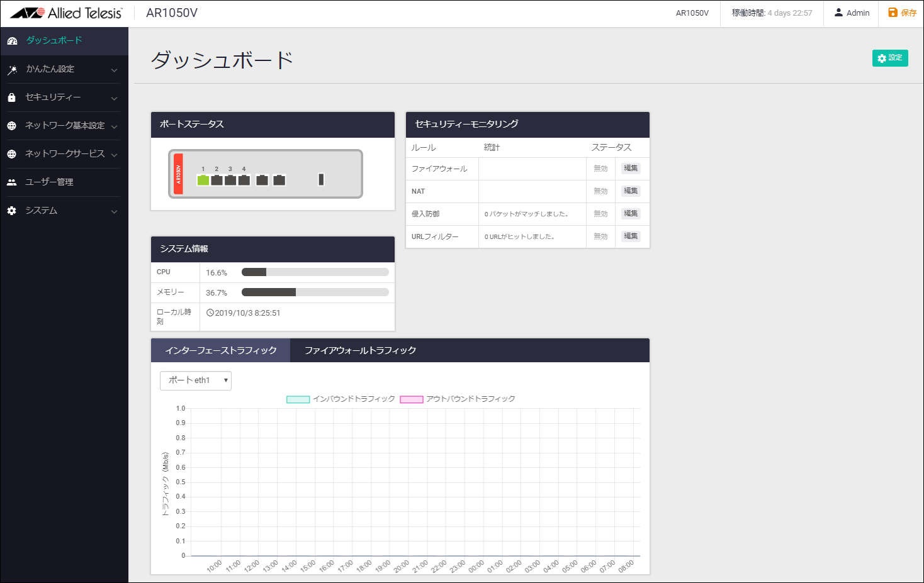
Task: Click the Admin user profile icon
Action: click(x=838, y=13)
